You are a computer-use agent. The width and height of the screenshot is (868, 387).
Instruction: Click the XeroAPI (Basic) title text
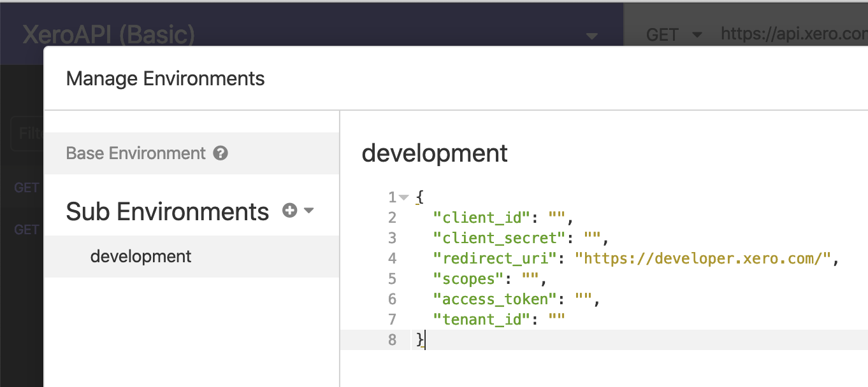click(109, 34)
